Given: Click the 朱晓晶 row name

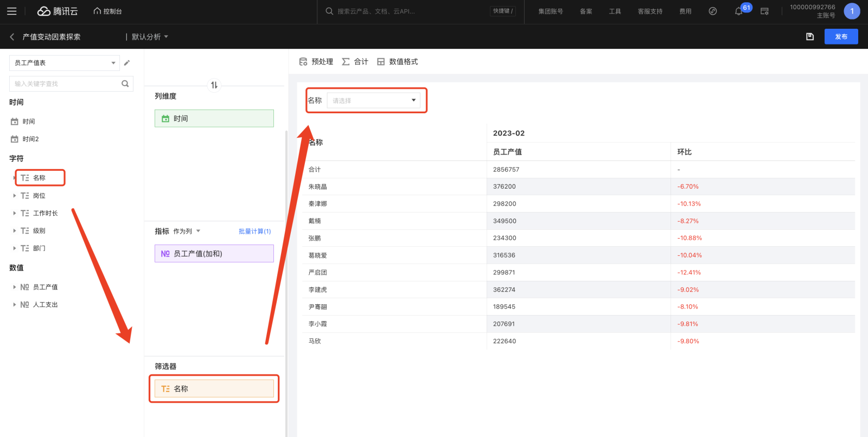Looking at the screenshot, I should pos(318,187).
